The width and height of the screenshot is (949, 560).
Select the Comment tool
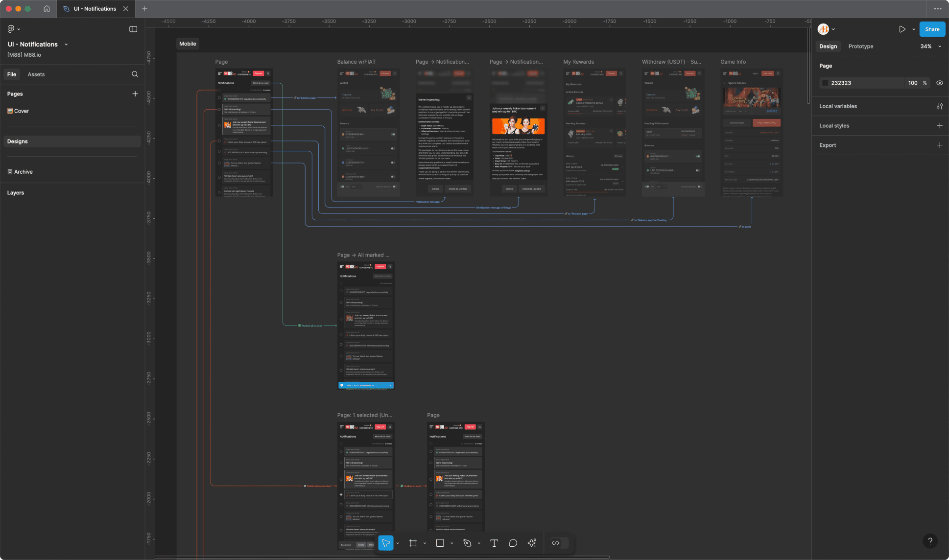[x=513, y=543]
